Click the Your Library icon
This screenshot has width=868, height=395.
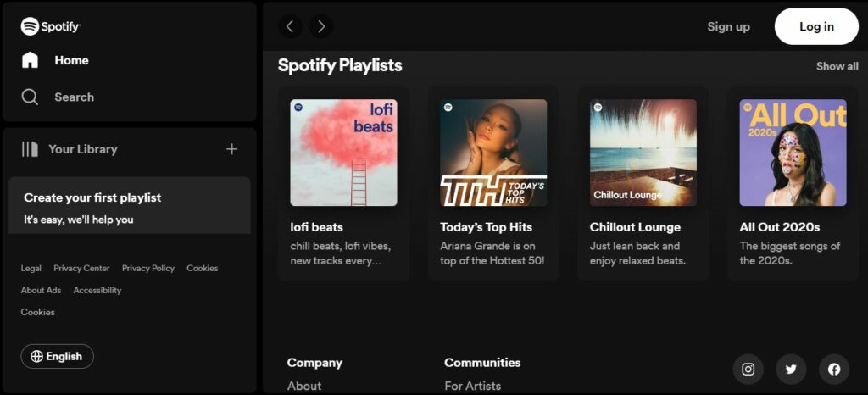(x=30, y=149)
